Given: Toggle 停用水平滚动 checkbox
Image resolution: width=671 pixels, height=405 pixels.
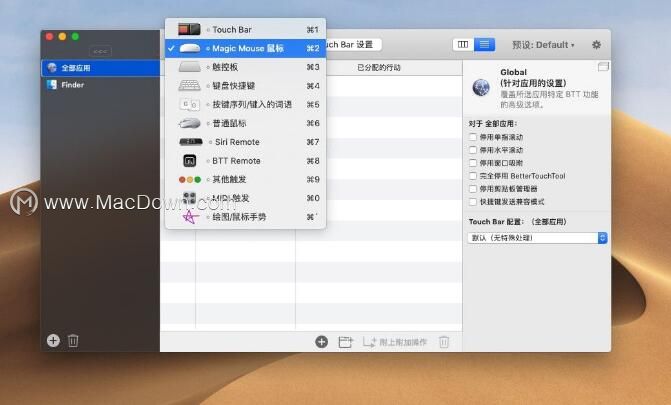Looking at the screenshot, I should click(473, 150).
